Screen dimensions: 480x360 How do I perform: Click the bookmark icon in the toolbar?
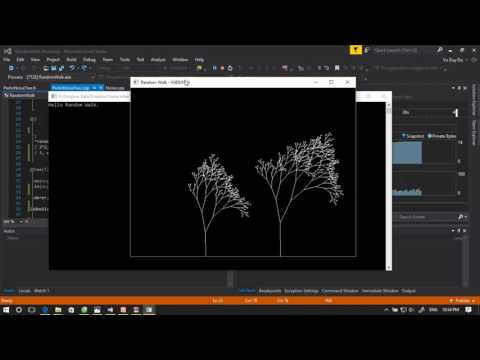[x=337, y=68]
